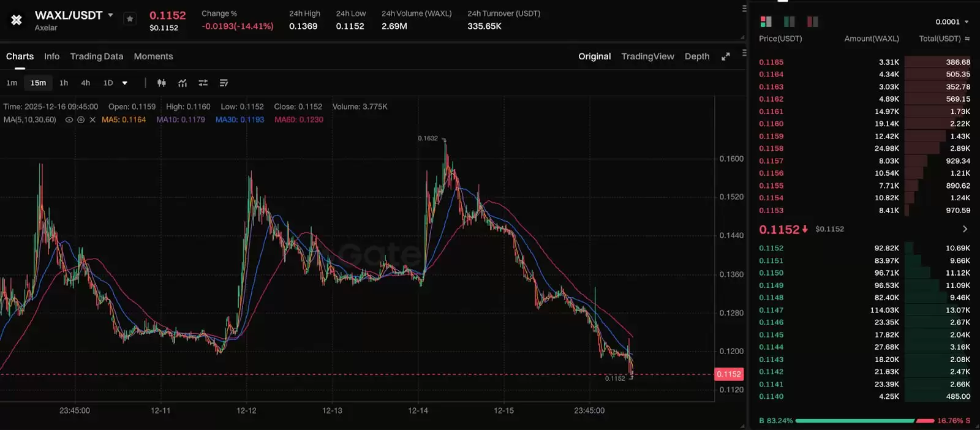The height and width of the screenshot is (430, 980).
Task: Click the buy/sell ratio bar
Action: pyautogui.click(x=864, y=421)
